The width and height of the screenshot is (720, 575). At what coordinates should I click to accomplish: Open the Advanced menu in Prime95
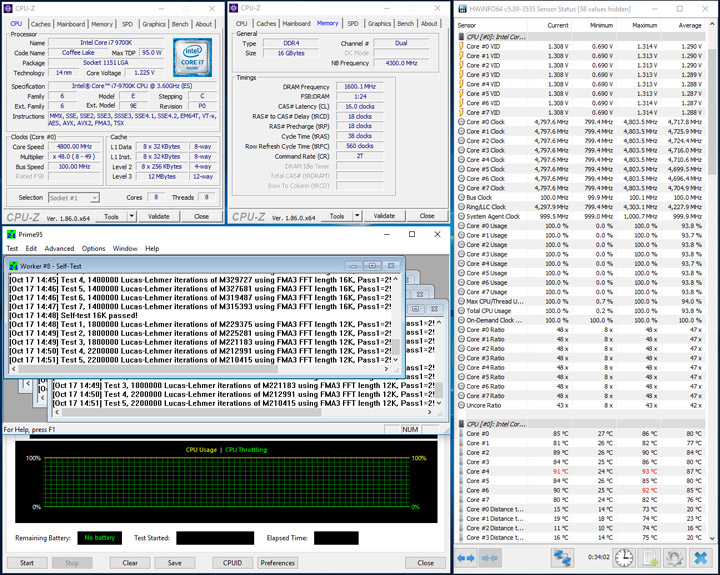click(58, 248)
